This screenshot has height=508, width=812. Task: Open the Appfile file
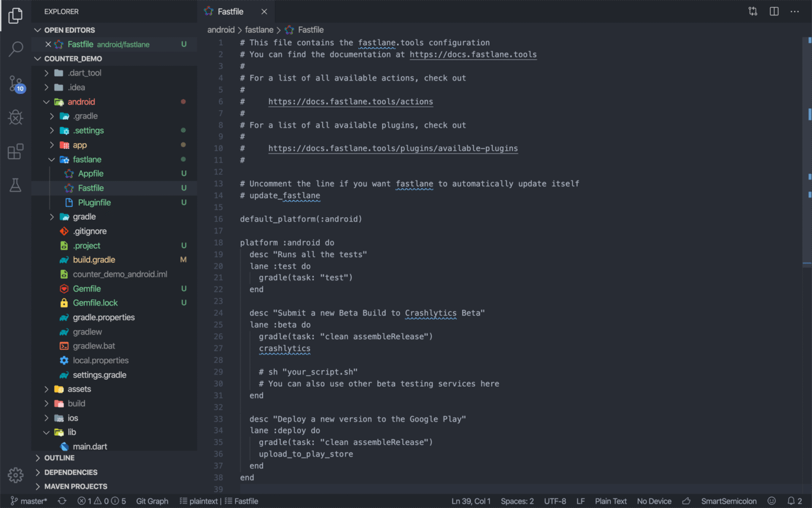114,173
